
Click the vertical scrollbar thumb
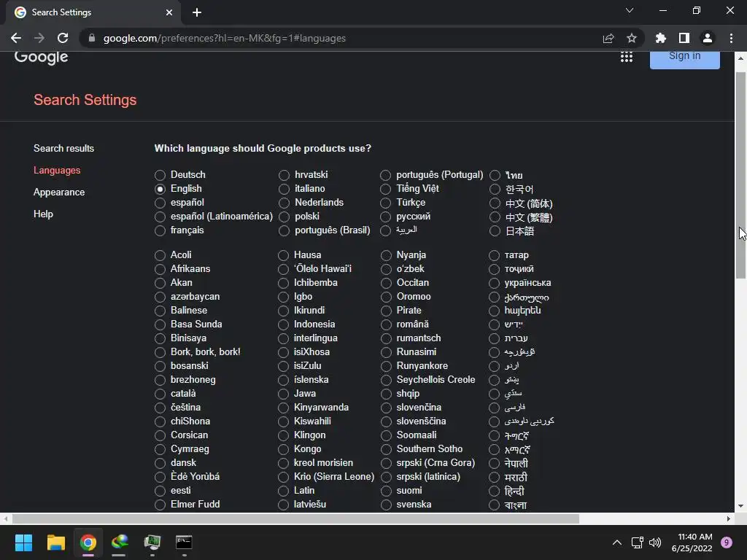[740, 175]
